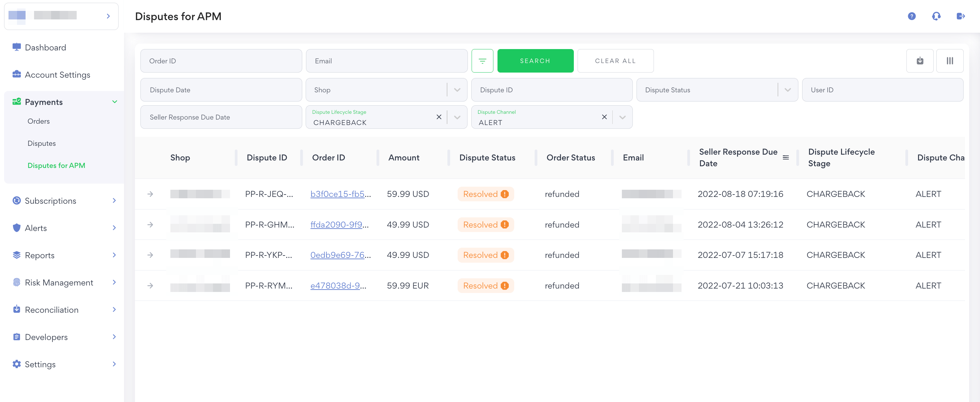Clear the Dispute Lifecycle Stage filter
Image resolution: width=980 pixels, height=402 pixels.
point(439,118)
